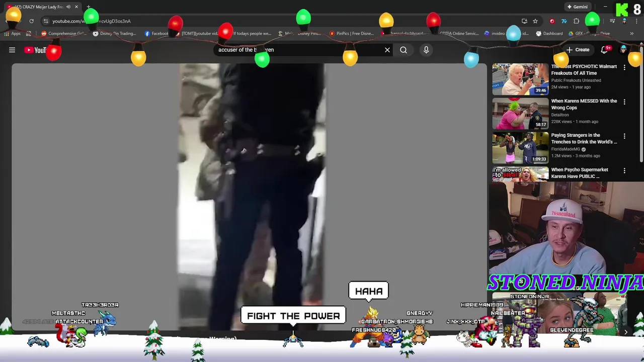
Task: Open options for Paying Strangers video
Action: (x=624, y=136)
